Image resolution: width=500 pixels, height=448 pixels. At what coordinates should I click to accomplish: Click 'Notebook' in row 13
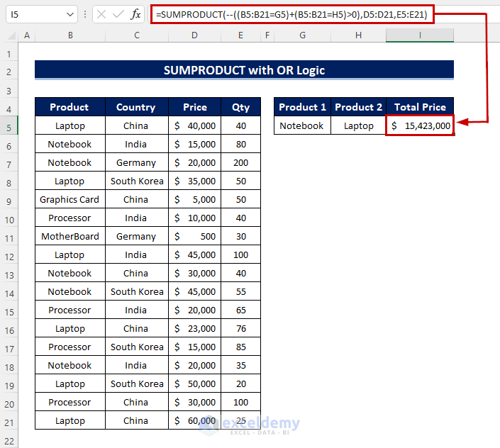70,273
